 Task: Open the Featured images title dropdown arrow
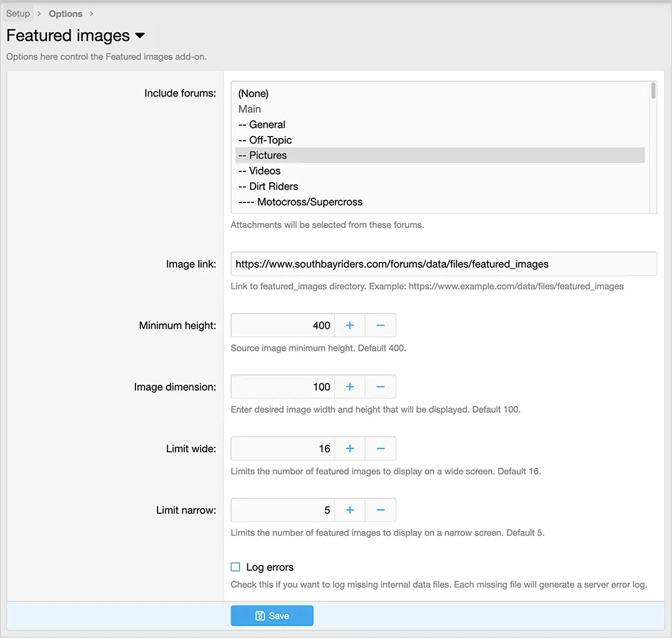point(140,36)
